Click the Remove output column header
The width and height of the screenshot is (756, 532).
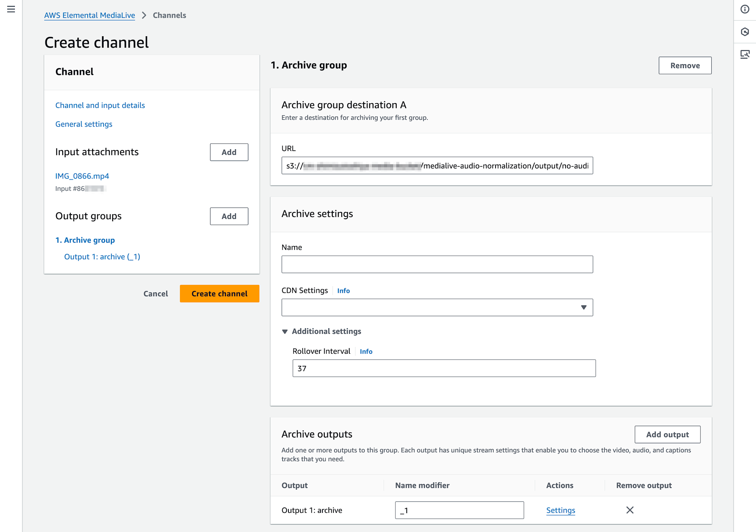point(644,486)
